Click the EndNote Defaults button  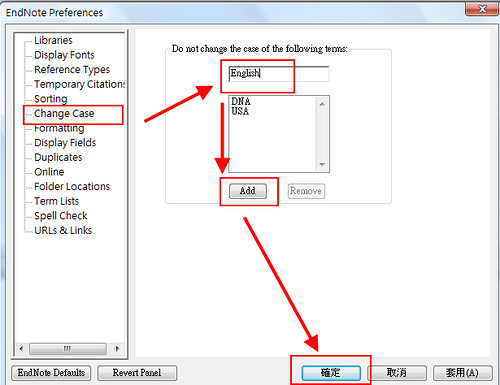(51, 373)
